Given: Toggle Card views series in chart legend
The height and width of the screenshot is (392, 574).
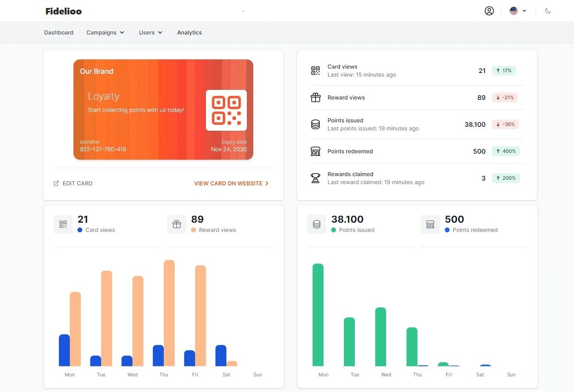Looking at the screenshot, I should (100, 230).
